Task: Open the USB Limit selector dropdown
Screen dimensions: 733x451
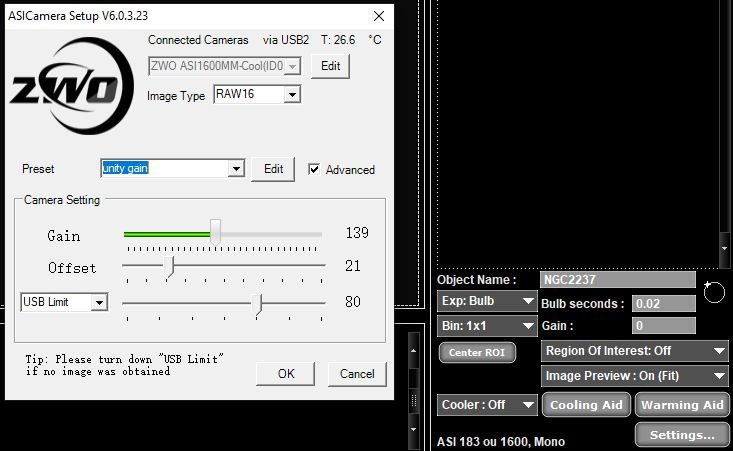Action: (99, 302)
